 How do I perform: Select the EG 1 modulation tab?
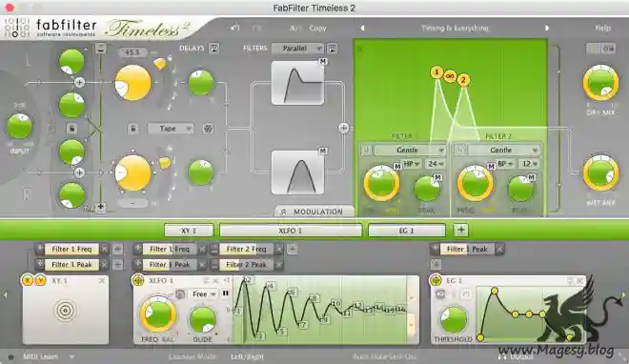click(406, 231)
